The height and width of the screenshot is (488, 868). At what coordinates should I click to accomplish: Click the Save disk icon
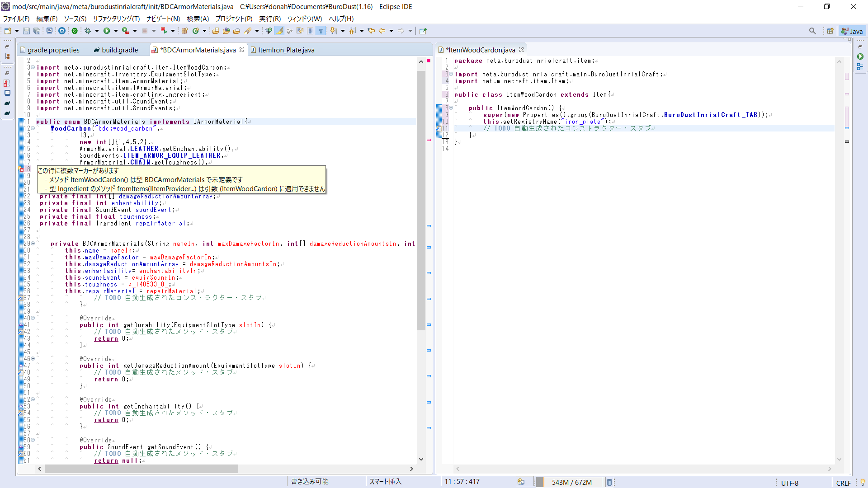point(26,31)
